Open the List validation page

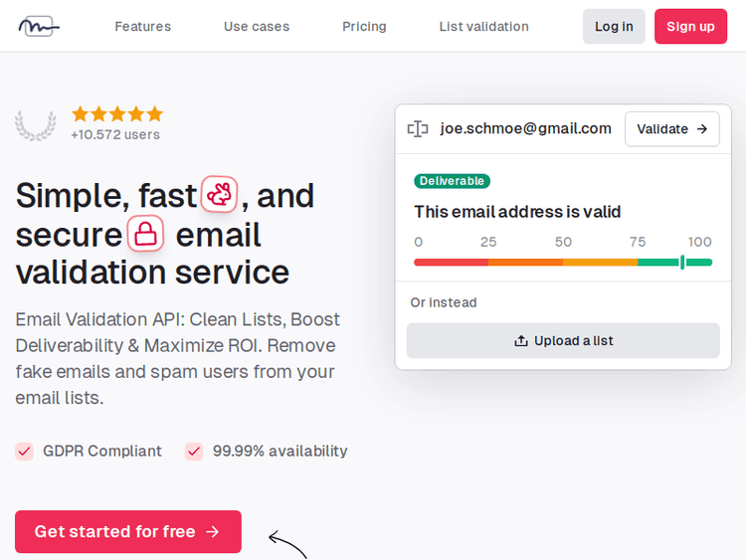[x=483, y=27]
